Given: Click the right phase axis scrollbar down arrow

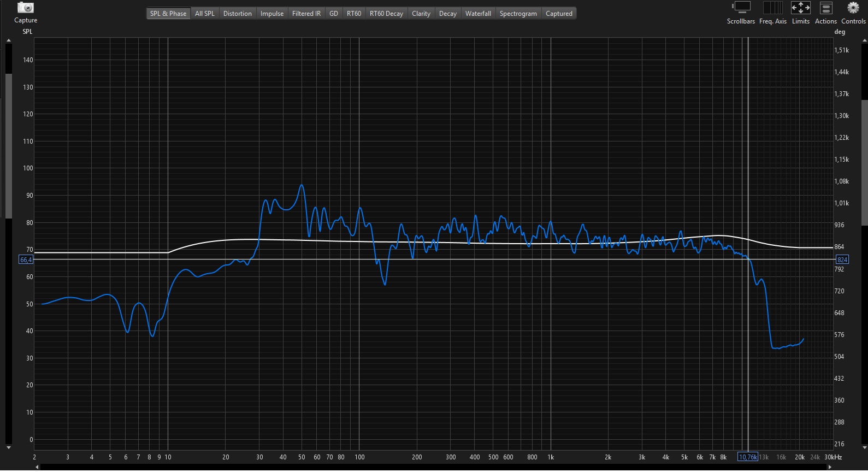Looking at the screenshot, I should click(864, 447).
